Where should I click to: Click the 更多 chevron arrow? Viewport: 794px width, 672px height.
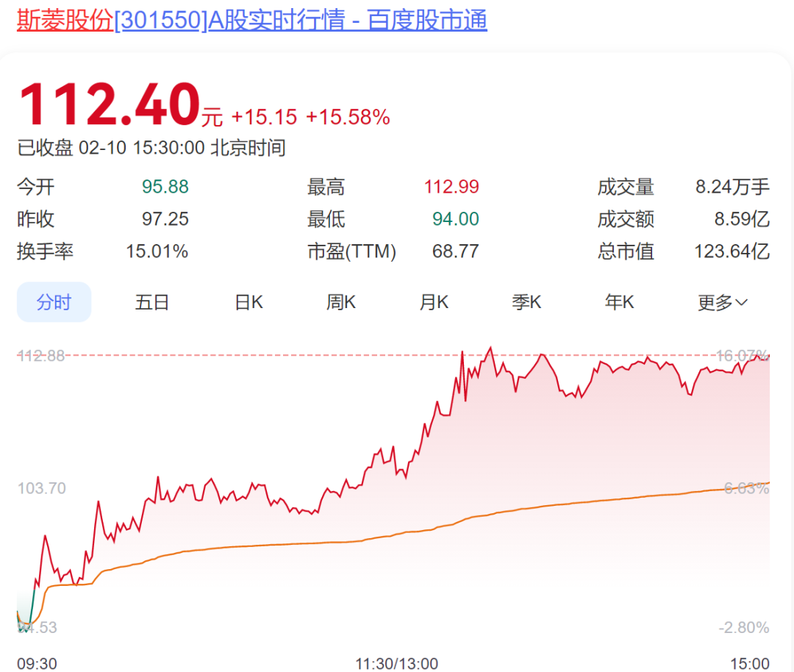coord(741,303)
